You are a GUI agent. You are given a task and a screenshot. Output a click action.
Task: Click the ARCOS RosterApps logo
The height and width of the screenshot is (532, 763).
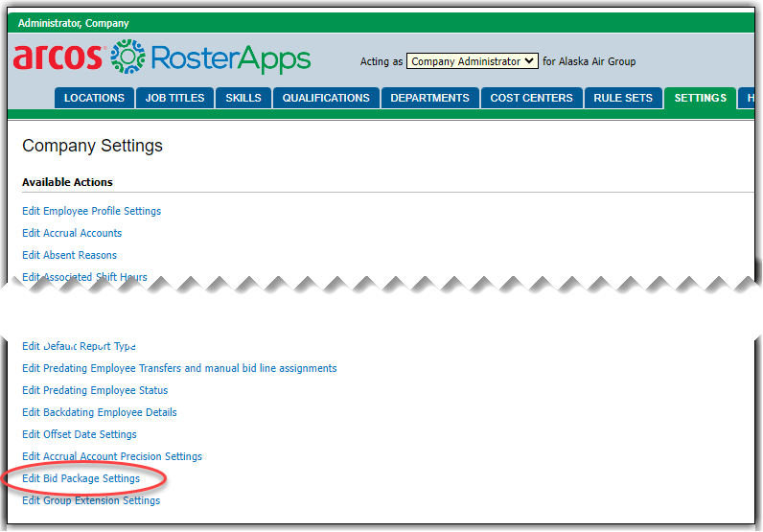161,58
